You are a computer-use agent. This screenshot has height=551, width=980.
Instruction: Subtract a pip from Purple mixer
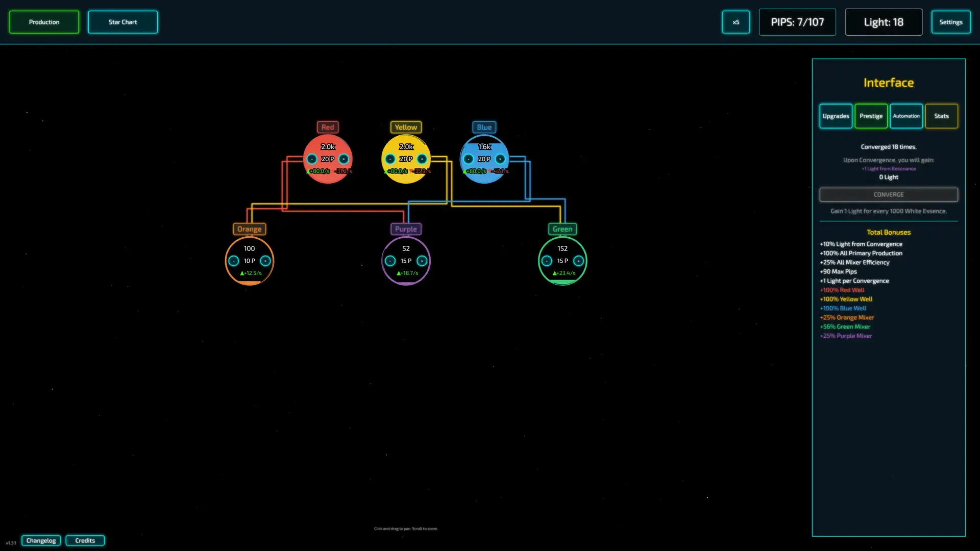point(390,261)
